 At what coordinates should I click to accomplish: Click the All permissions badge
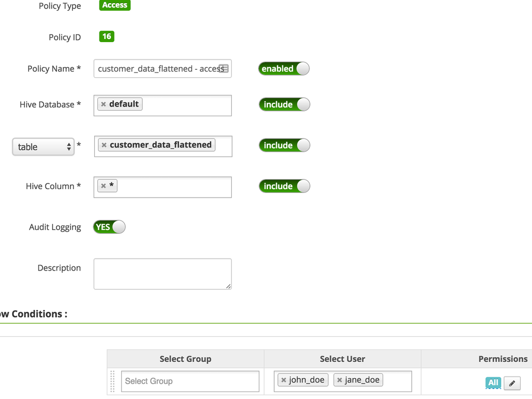[493, 382]
